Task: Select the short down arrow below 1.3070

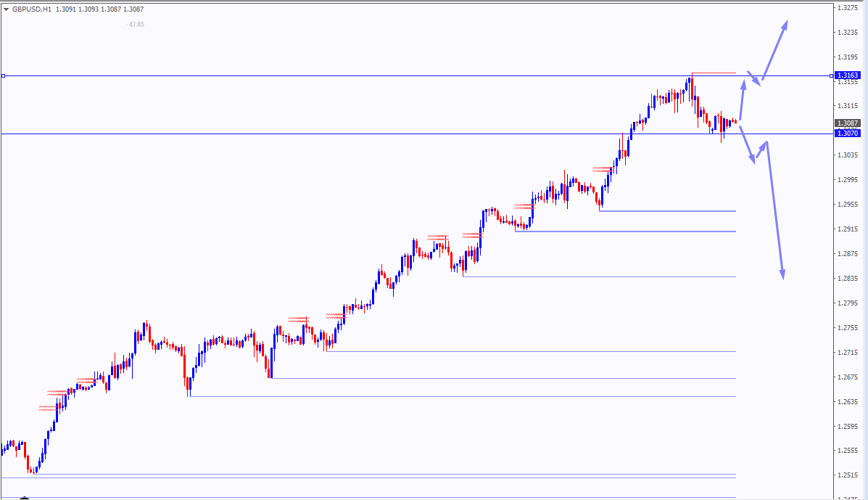Action: click(748, 144)
